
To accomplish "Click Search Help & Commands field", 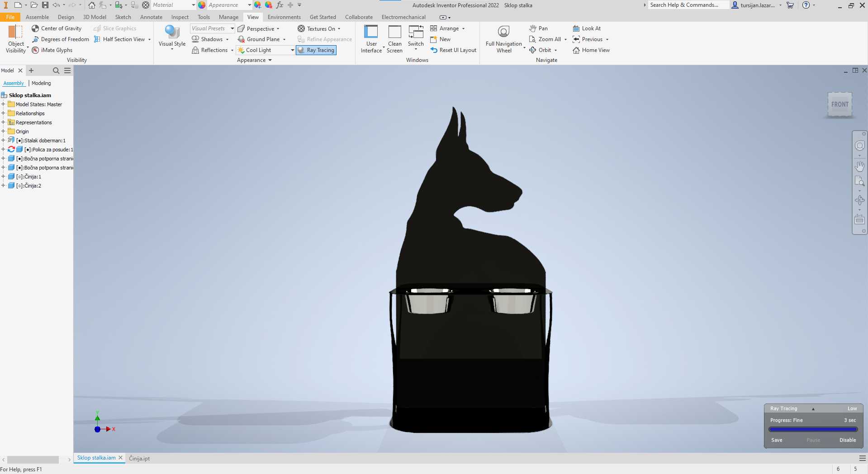I will tap(688, 5).
